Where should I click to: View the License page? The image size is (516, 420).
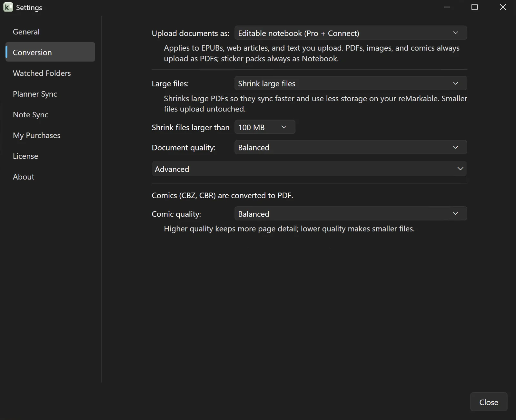[x=50, y=156]
